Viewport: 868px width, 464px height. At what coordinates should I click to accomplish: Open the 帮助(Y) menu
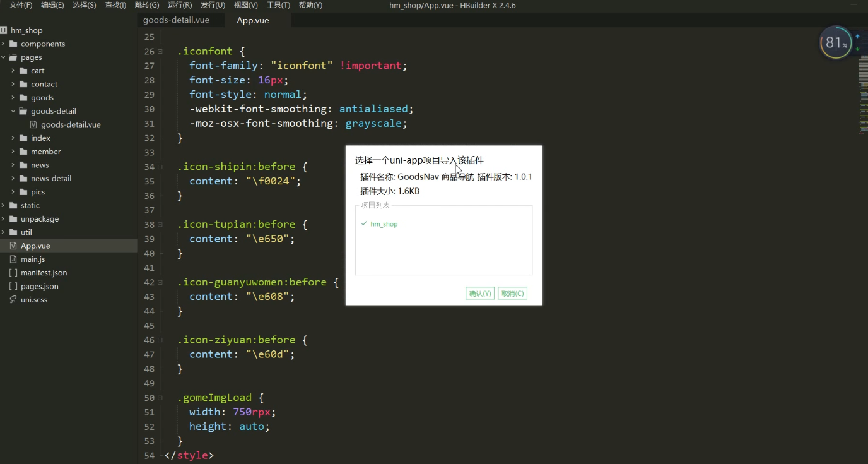pyautogui.click(x=310, y=5)
